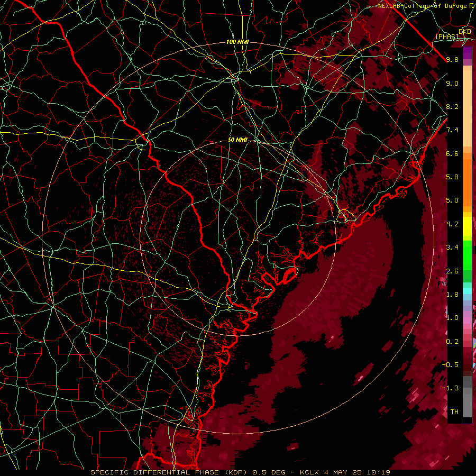Click the "KCLX" radar site ID
Screen dimensions: 476x476
[x=309, y=472]
